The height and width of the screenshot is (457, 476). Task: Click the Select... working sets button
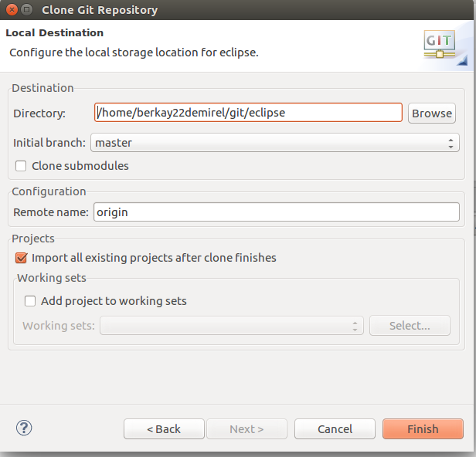(410, 326)
